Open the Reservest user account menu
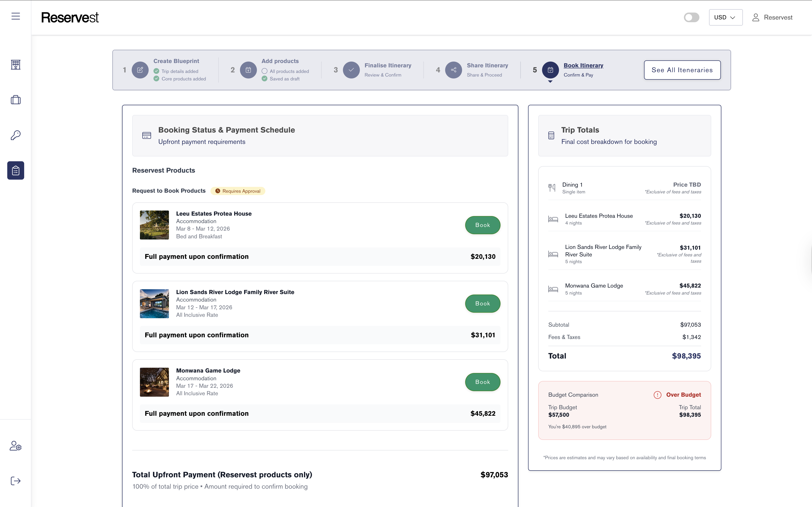 coord(772,17)
